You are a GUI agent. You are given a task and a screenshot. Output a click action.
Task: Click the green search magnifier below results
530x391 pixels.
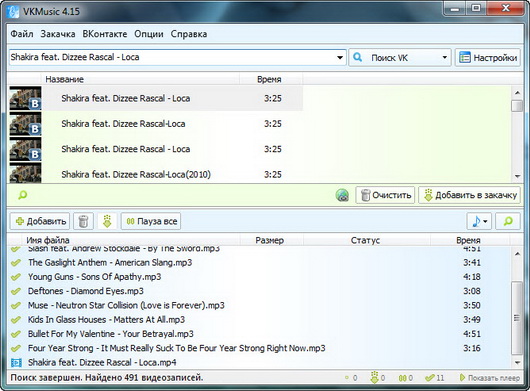pyautogui.click(x=22, y=195)
